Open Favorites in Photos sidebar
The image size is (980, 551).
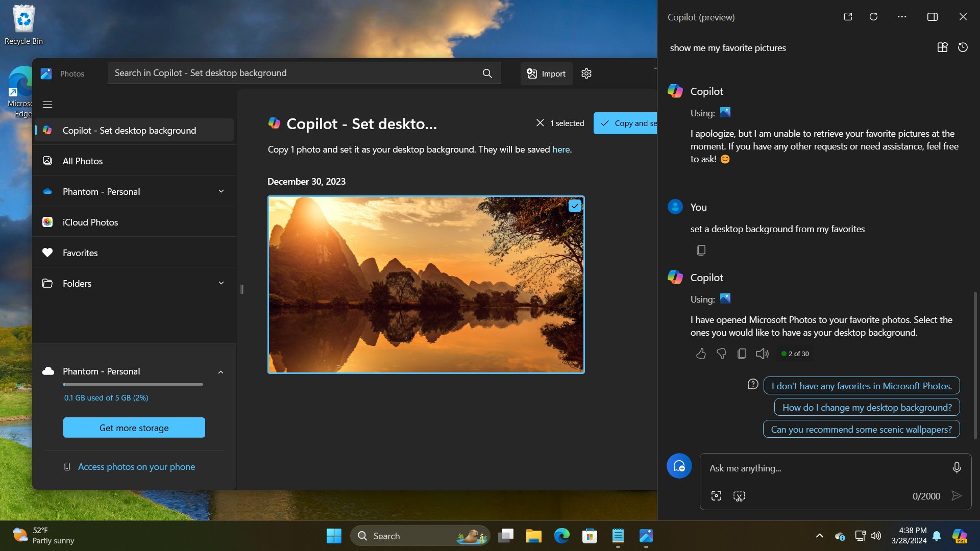pyautogui.click(x=80, y=253)
